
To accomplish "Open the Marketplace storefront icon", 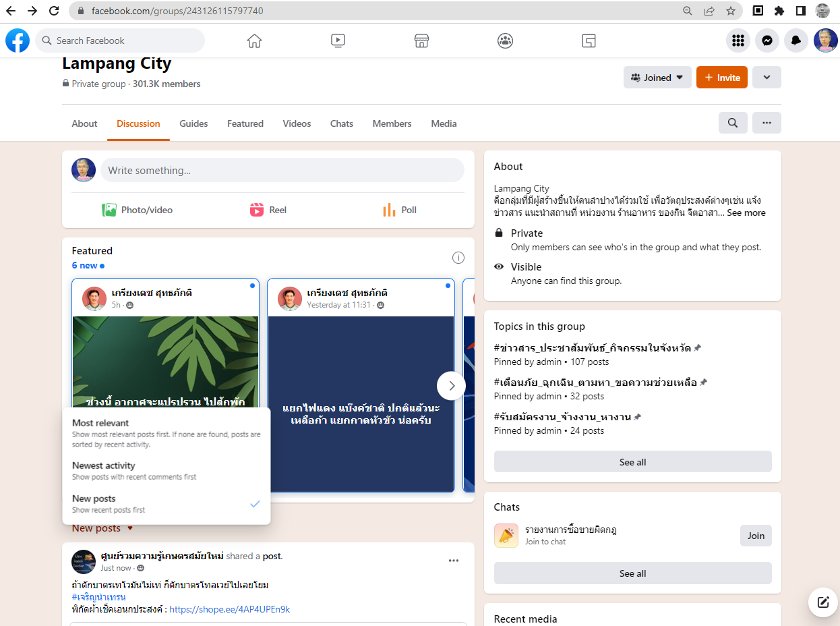I will pyautogui.click(x=421, y=40).
